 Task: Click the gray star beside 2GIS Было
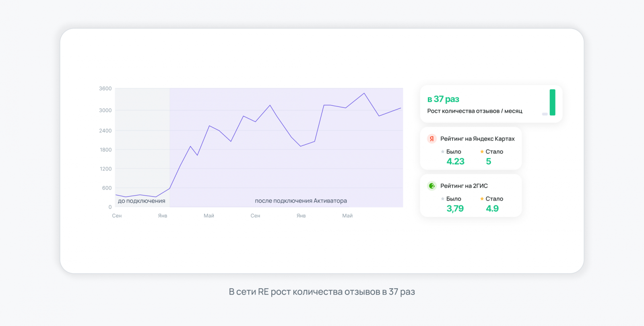click(x=443, y=199)
